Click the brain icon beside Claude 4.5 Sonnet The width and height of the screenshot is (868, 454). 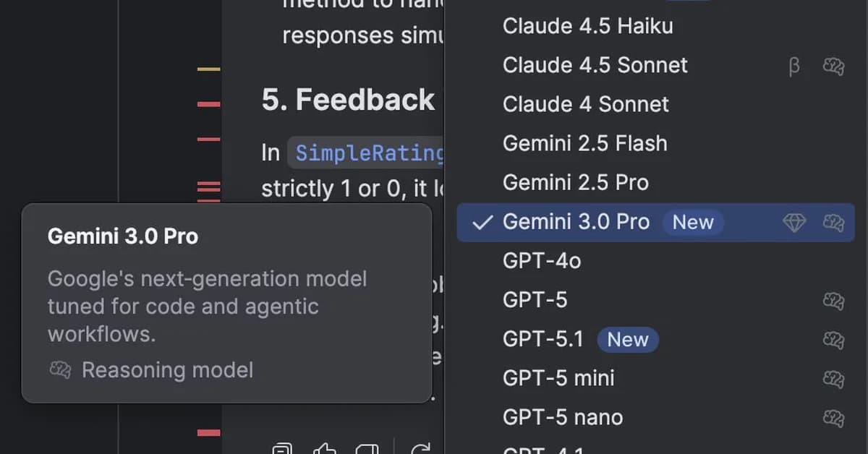pyautogui.click(x=833, y=65)
